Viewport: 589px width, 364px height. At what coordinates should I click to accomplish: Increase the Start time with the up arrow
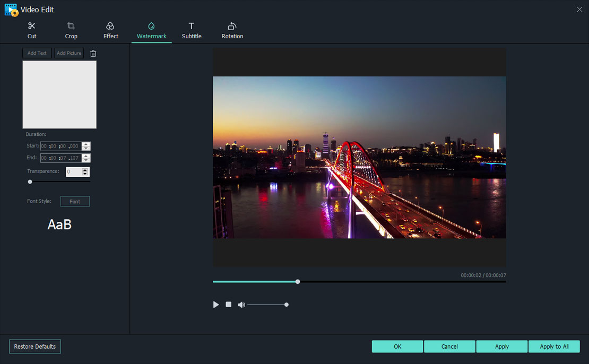pyautogui.click(x=86, y=144)
